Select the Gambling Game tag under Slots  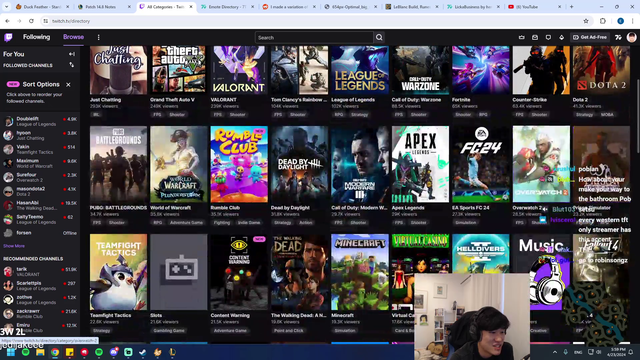click(169, 331)
